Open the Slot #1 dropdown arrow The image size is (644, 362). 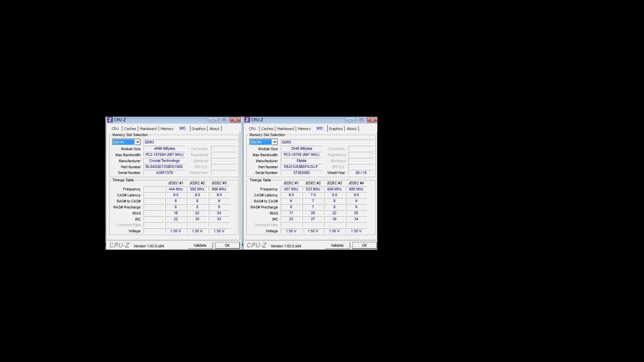(x=138, y=142)
